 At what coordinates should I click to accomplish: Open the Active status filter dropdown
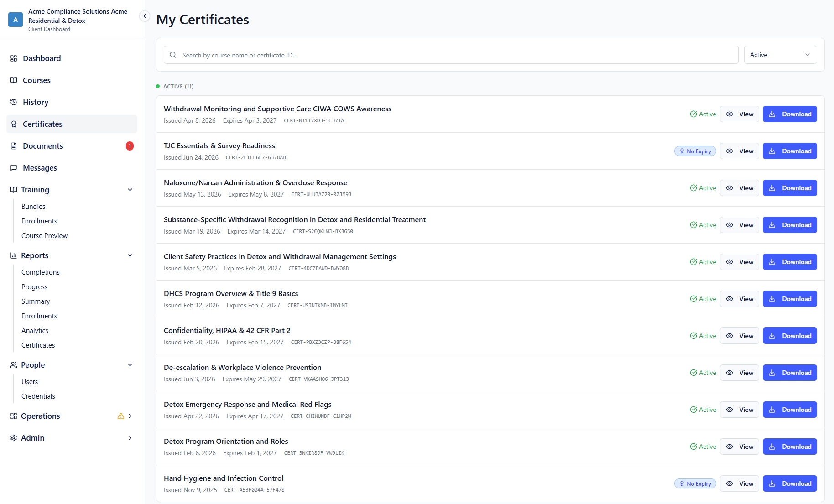point(780,55)
